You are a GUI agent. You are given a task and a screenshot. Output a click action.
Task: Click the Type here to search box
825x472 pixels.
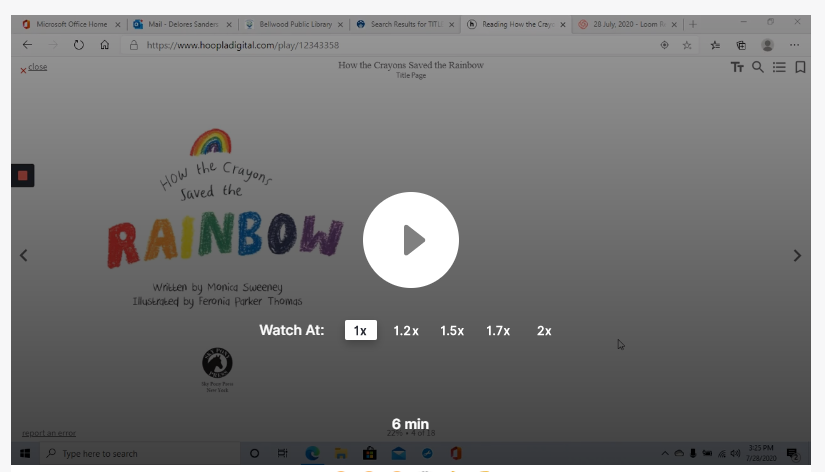click(139, 453)
